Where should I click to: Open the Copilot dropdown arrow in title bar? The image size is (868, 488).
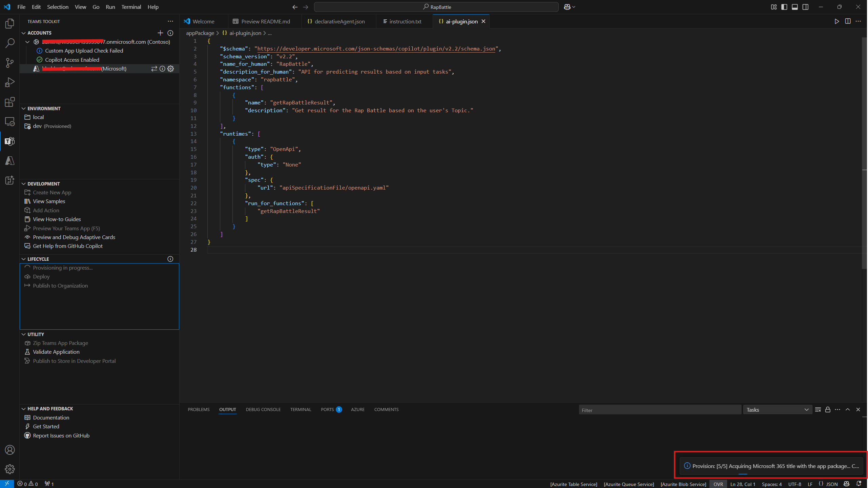574,7
